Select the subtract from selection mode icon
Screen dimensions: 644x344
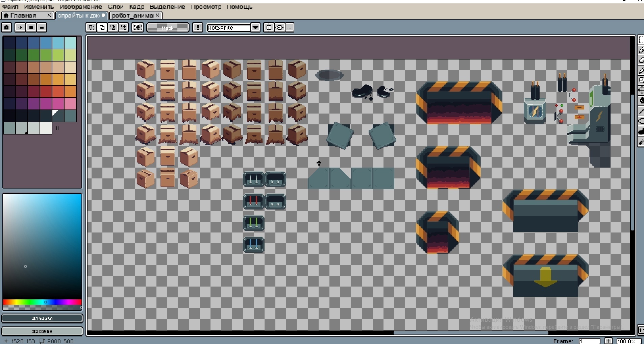[113, 27]
